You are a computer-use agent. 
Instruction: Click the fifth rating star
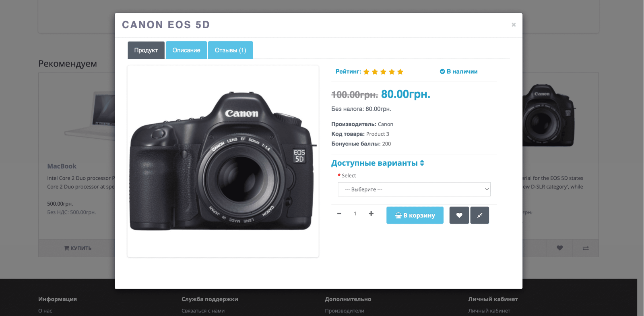400,72
